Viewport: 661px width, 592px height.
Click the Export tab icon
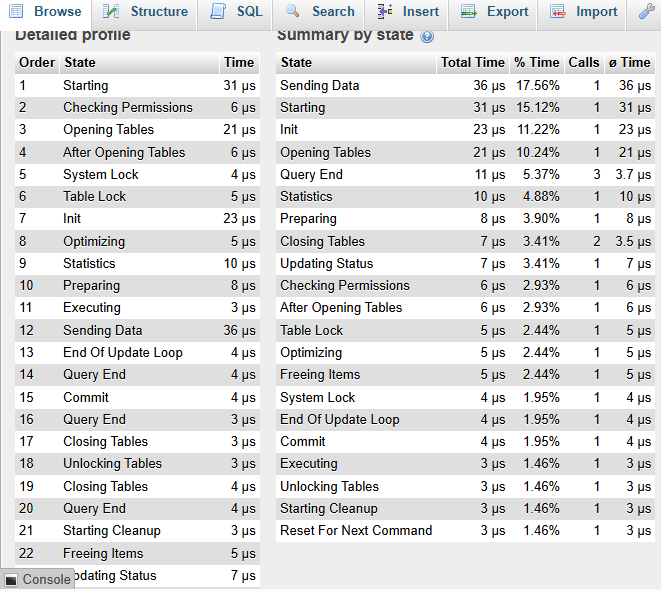468,12
